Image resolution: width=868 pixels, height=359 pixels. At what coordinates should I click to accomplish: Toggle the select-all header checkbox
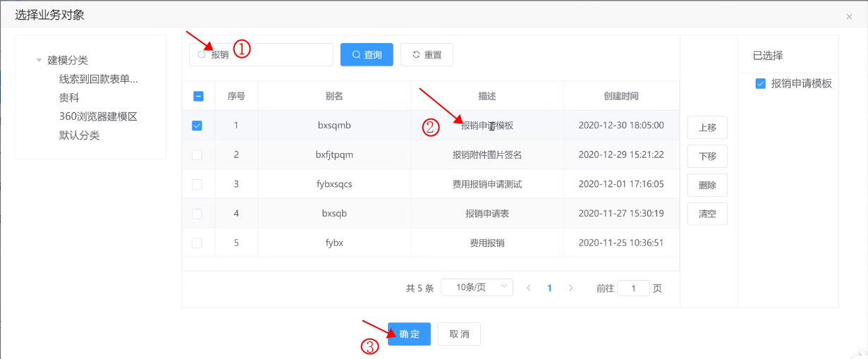198,97
